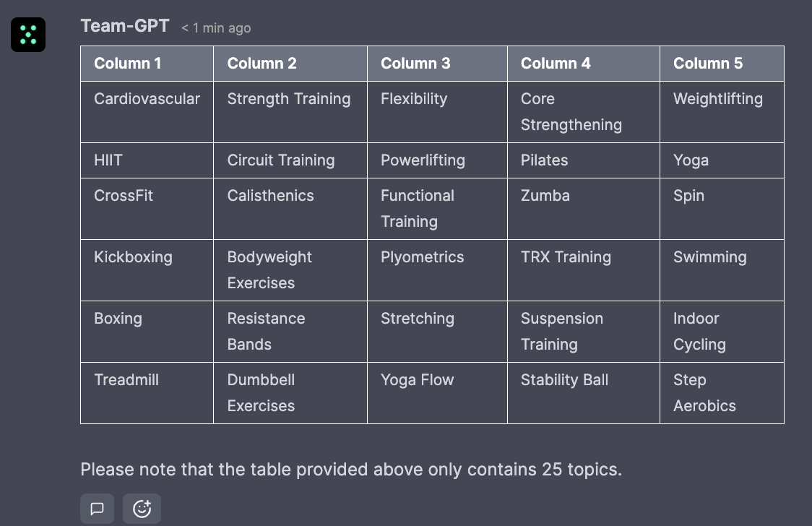812x526 pixels.
Task: Click the Core Strengthening cell
Action: [584, 112]
